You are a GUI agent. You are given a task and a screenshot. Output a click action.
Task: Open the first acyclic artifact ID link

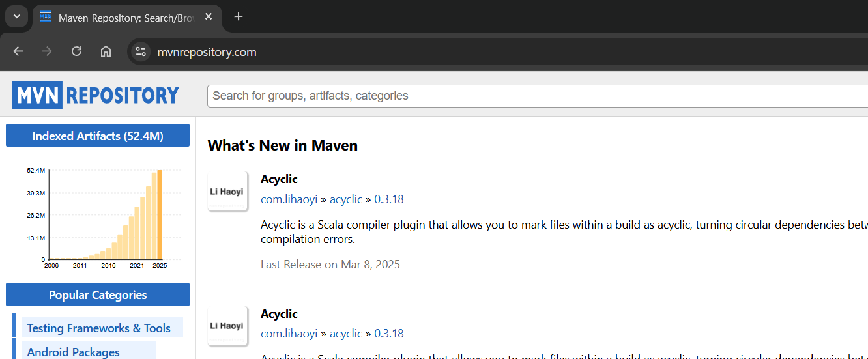coord(346,199)
